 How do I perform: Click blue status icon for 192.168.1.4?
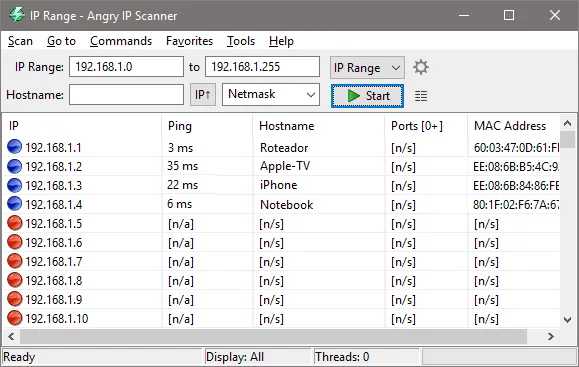click(x=14, y=204)
